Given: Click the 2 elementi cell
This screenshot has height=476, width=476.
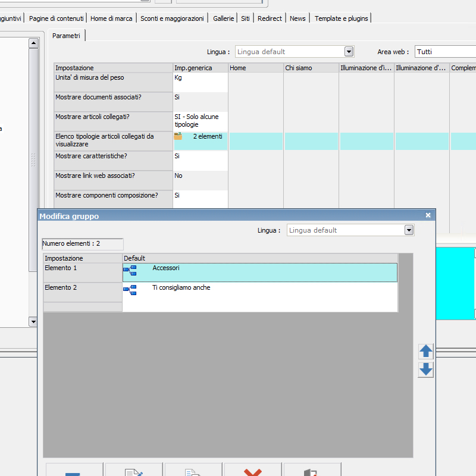Looking at the screenshot, I should 201,141.
